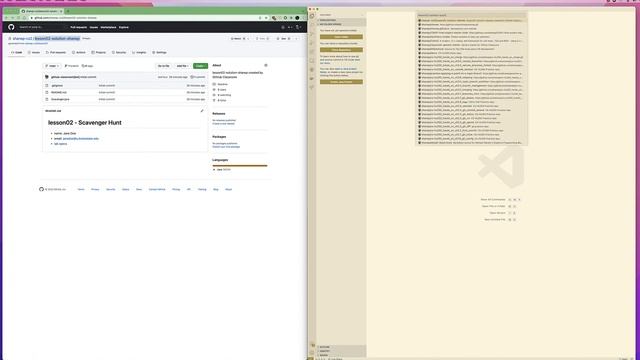Switch to the repository Projects tab
The height and width of the screenshot is (360, 640).
(99, 53)
